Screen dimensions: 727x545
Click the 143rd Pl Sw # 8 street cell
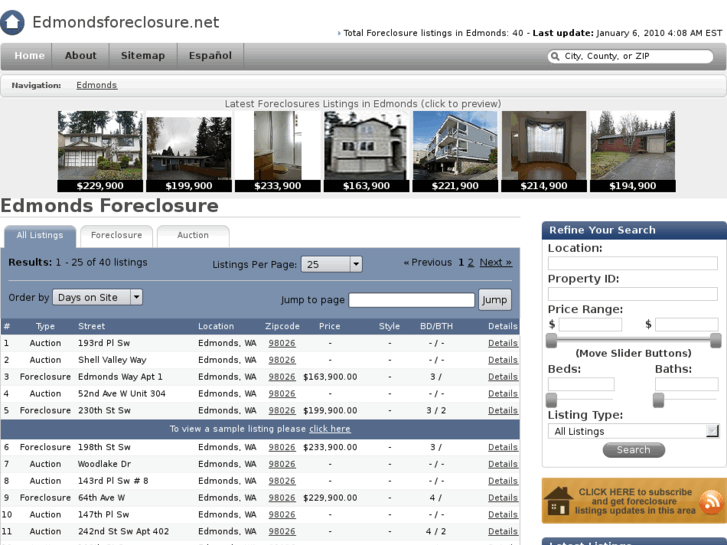click(x=113, y=481)
